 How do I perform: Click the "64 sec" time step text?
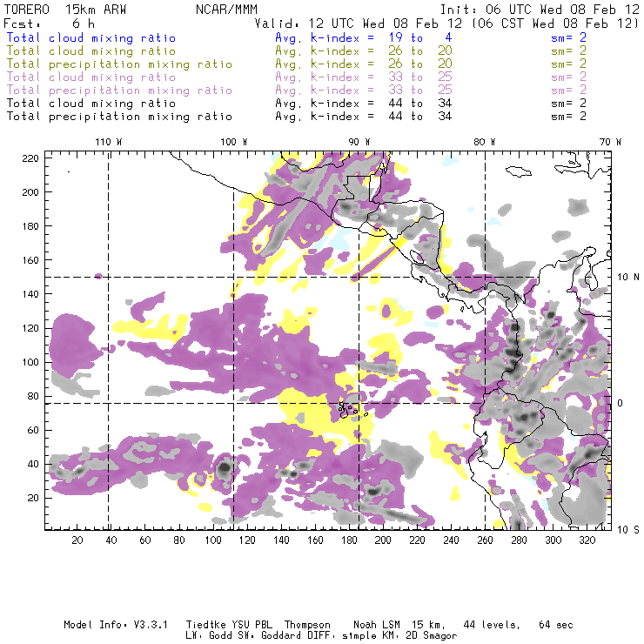(556, 625)
